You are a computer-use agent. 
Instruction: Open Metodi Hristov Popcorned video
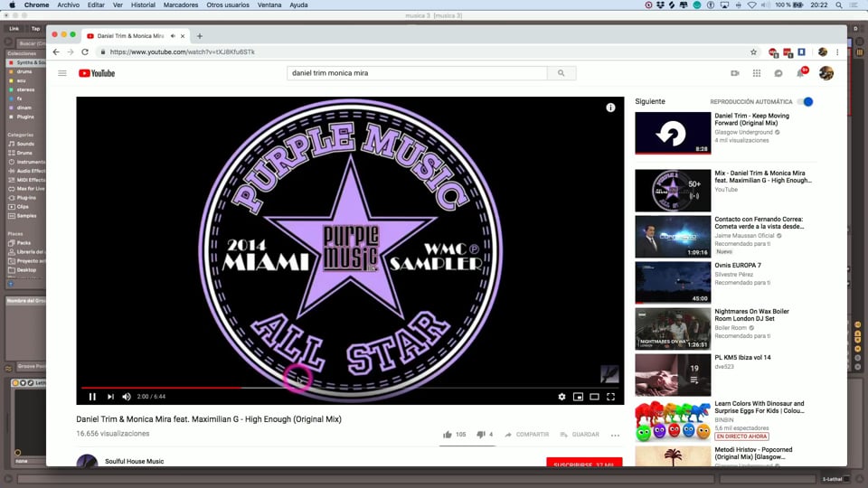pos(753,453)
